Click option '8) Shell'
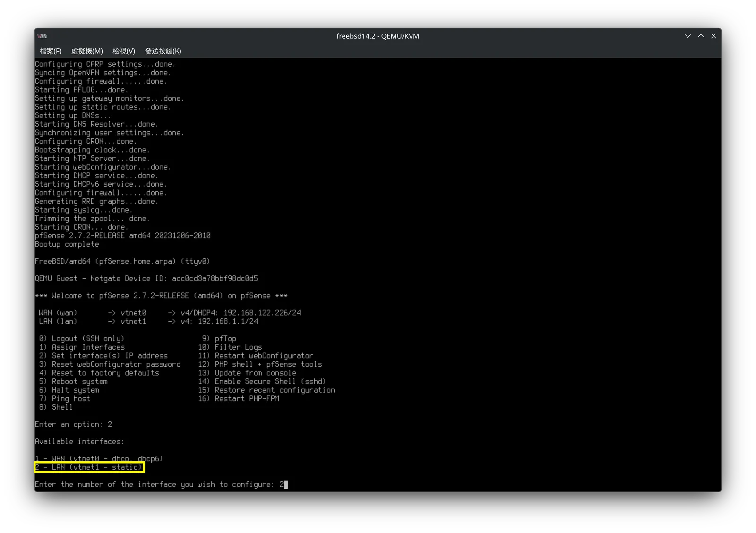756x533 pixels. [56, 407]
